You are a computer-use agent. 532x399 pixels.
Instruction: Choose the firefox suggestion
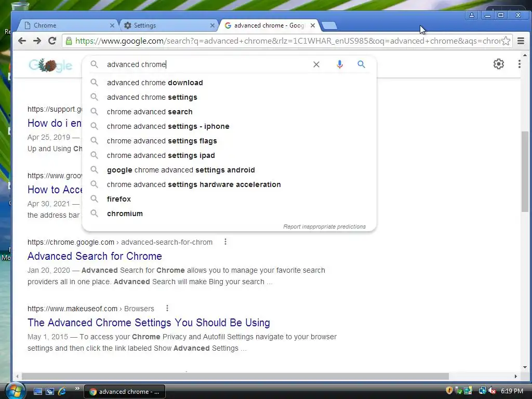(229, 199)
